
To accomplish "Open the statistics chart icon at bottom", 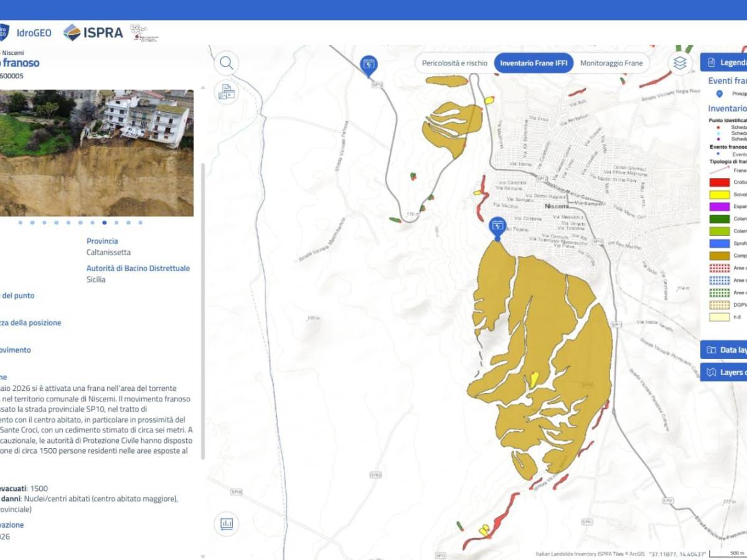I will coord(227,523).
